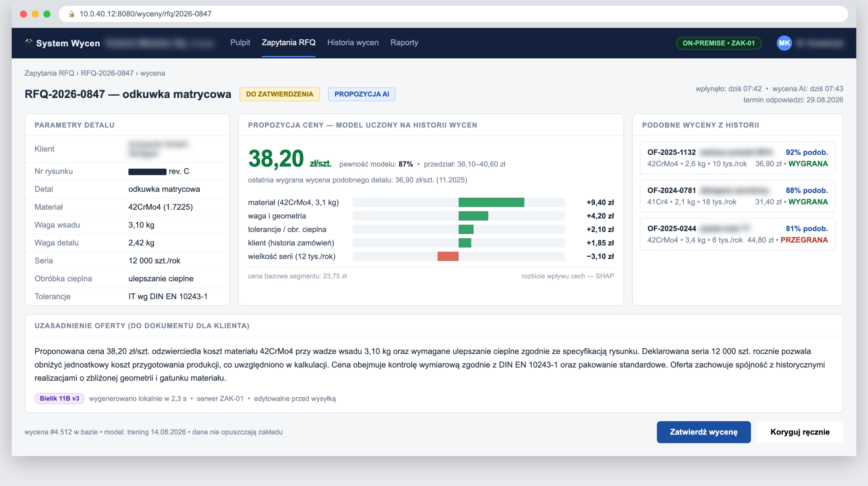868x486 pixels.
Task: Click the System Wycen hammer logo icon
Action: pos(29,43)
